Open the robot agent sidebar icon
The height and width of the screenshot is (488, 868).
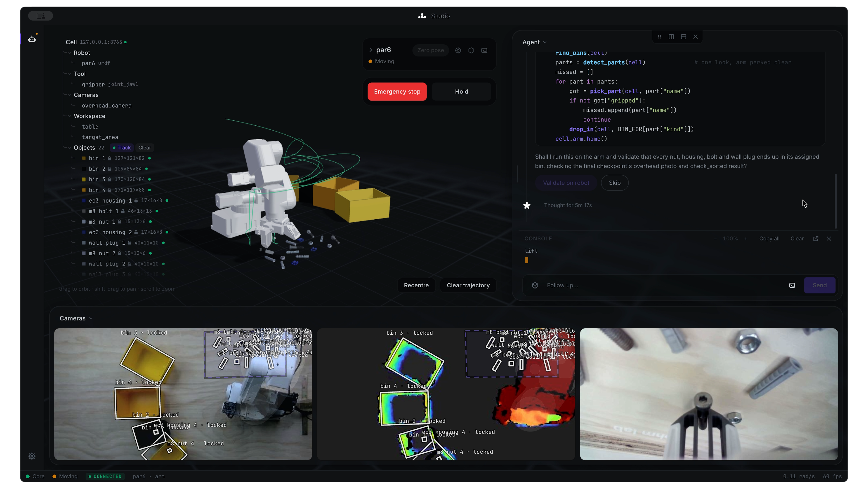(x=32, y=39)
